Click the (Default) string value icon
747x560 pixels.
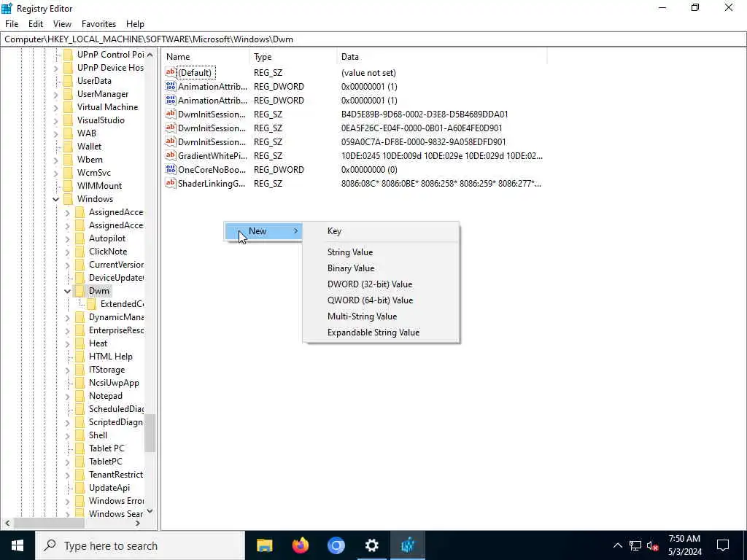[x=170, y=72]
